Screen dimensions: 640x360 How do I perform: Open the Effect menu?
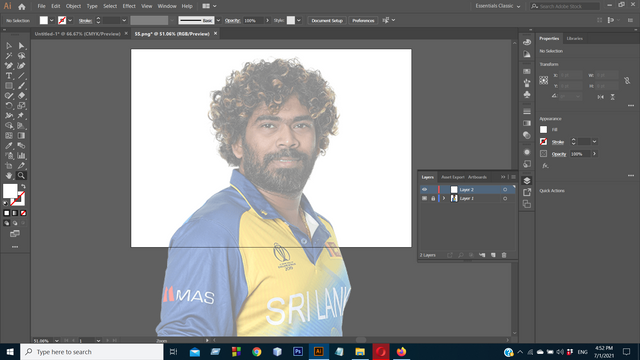click(129, 6)
